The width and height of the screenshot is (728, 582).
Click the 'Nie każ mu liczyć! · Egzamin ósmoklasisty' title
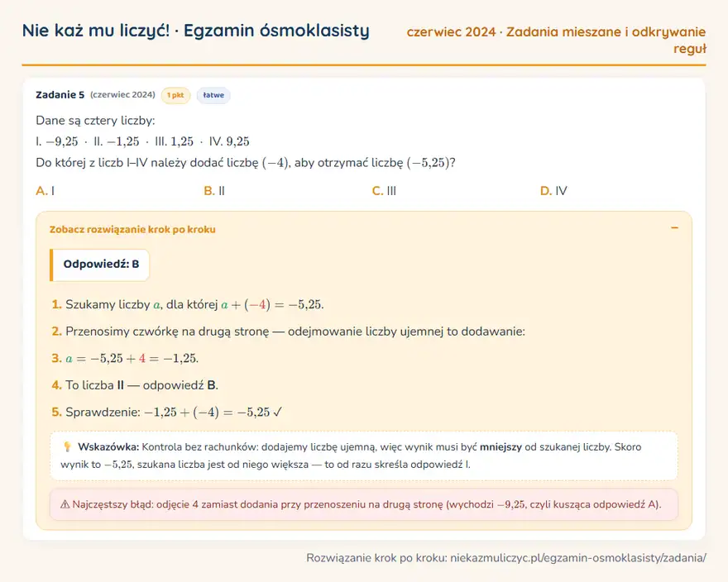195,31
